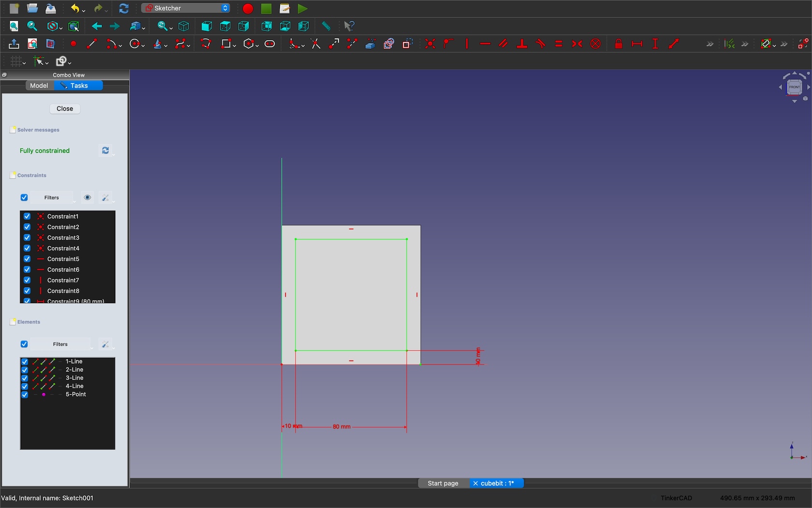Image resolution: width=812 pixels, height=508 pixels.
Task: Apply Lock constraint padlock icon
Action: click(x=619, y=44)
